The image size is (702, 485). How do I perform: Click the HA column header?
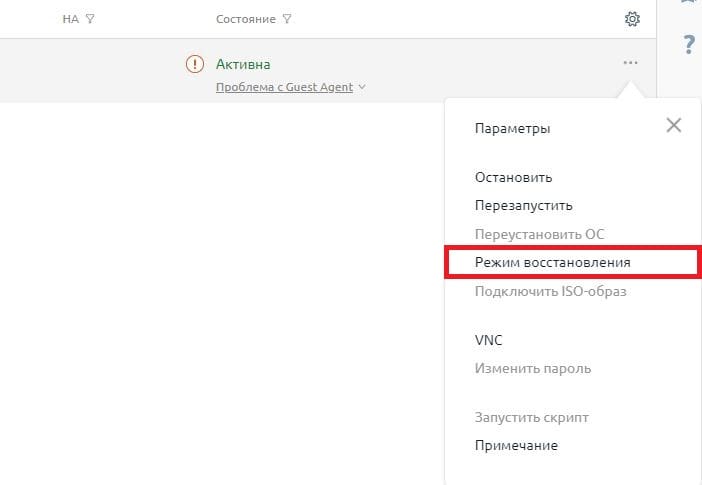(70, 19)
